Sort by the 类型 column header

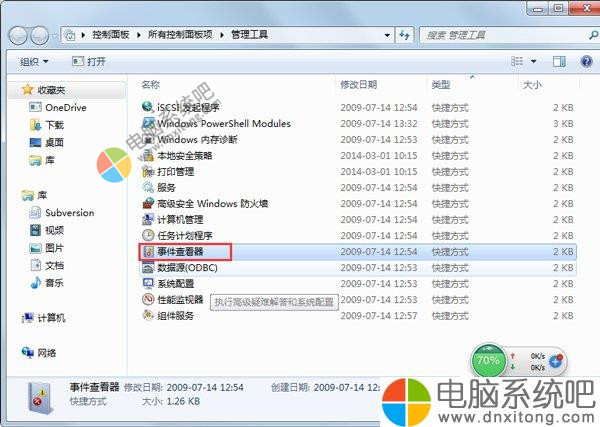[441, 84]
